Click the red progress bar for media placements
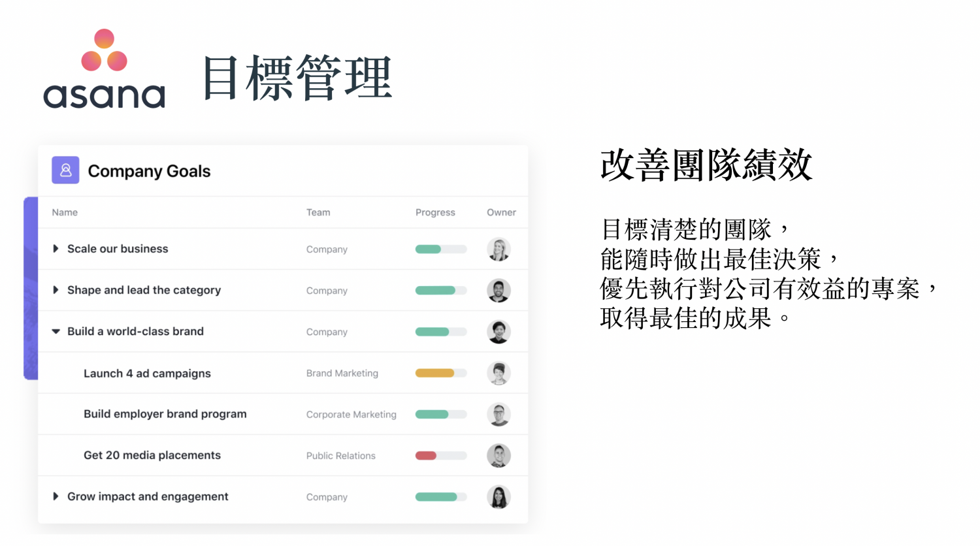 pyautogui.click(x=427, y=456)
